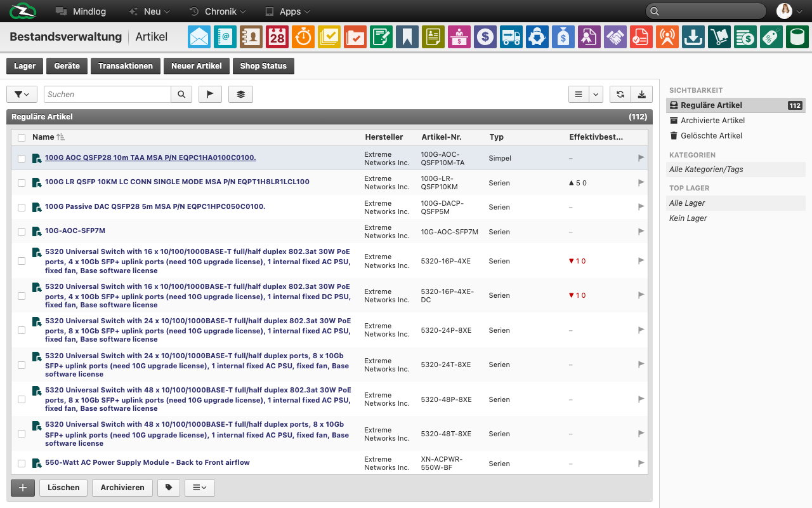This screenshot has width=812, height=508.
Task: Check the 5320-24T-8XE row checkbox
Action: (x=22, y=365)
